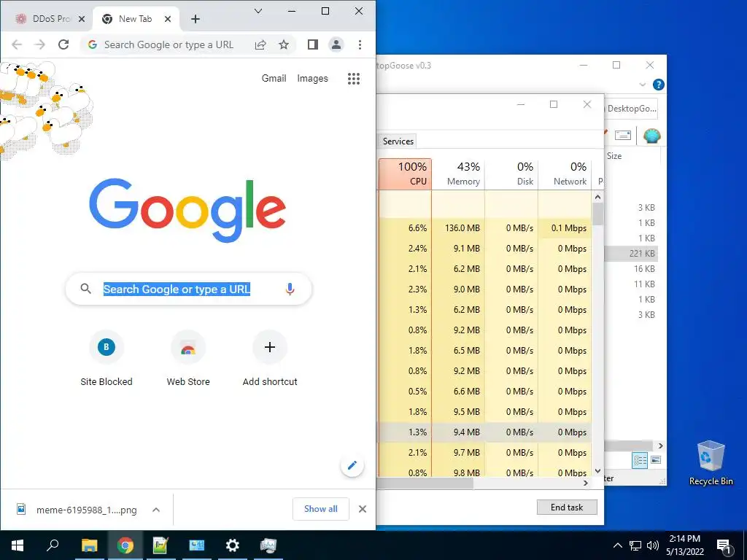
Task: Open Notepad++ from taskbar
Action: 160,545
